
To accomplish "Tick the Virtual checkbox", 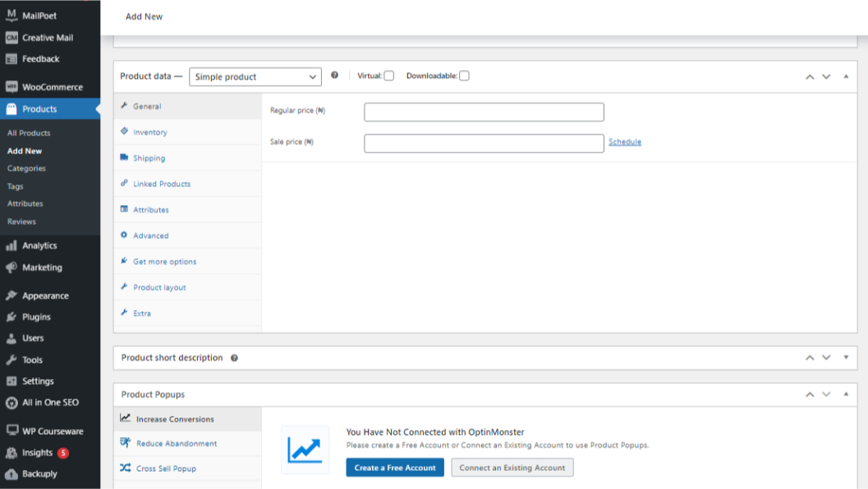I will tap(389, 75).
